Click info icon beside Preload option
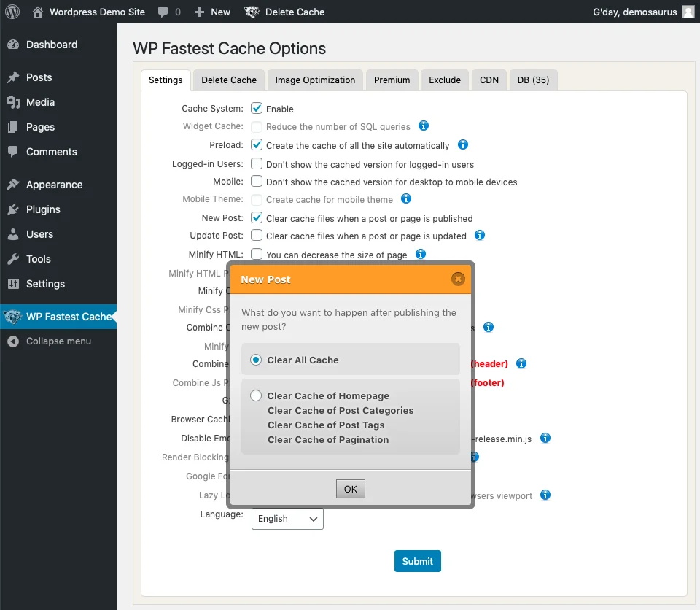The height and width of the screenshot is (610, 700). 463,145
